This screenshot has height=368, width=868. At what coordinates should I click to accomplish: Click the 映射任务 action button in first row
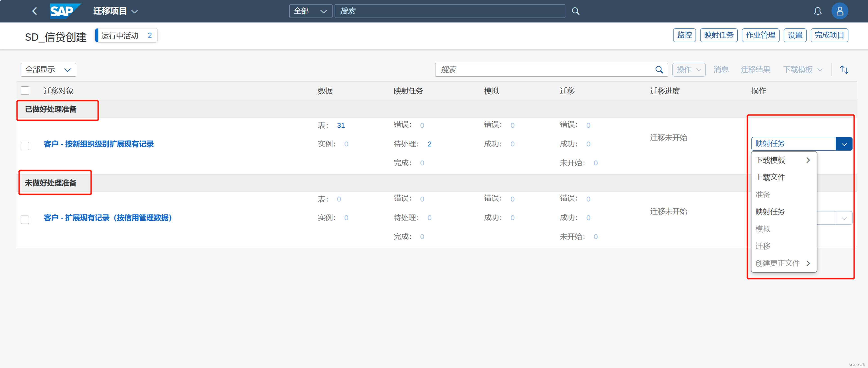(x=794, y=144)
